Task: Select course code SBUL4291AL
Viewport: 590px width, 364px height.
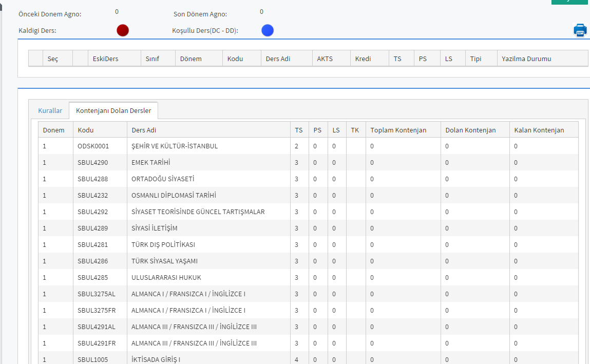Action: (97, 327)
